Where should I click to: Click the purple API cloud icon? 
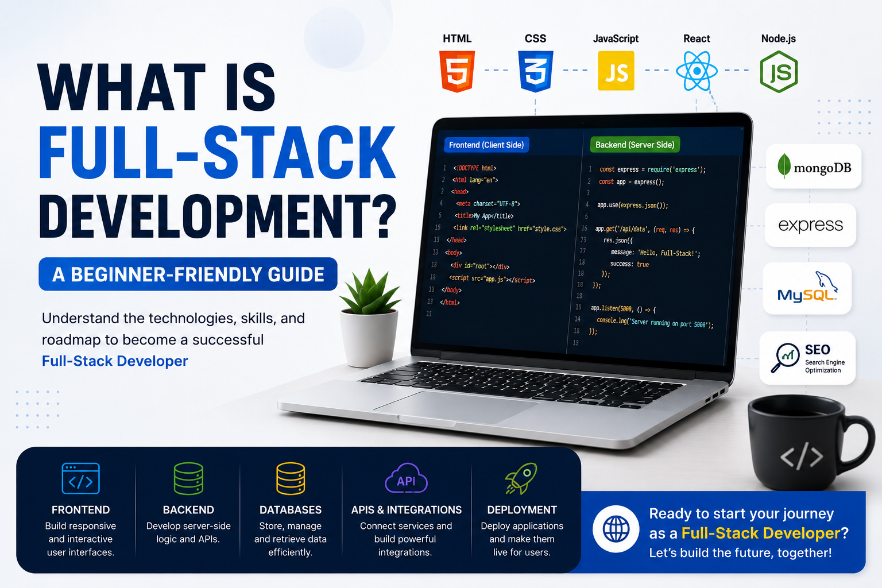click(406, 478)
